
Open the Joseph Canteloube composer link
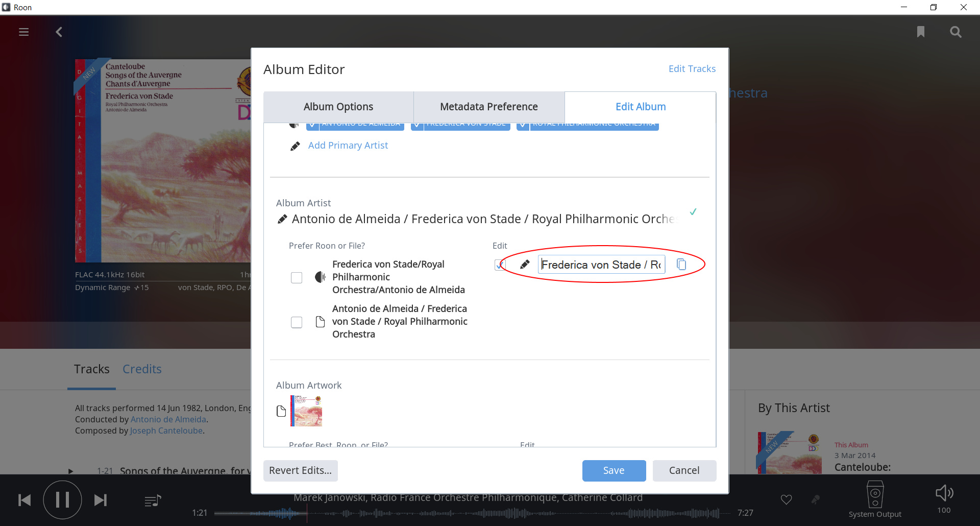pos(166,431)
